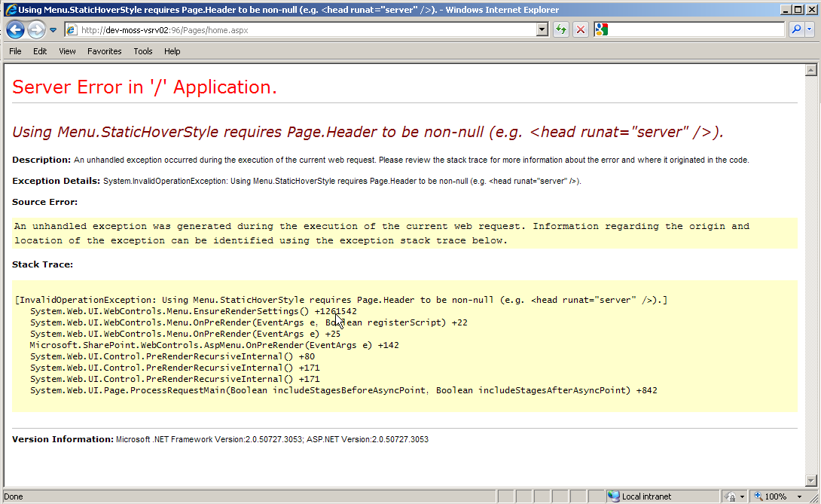Click the Done status text
The width and height of the screenshot is (821, 504).
(x=13, y=496)
